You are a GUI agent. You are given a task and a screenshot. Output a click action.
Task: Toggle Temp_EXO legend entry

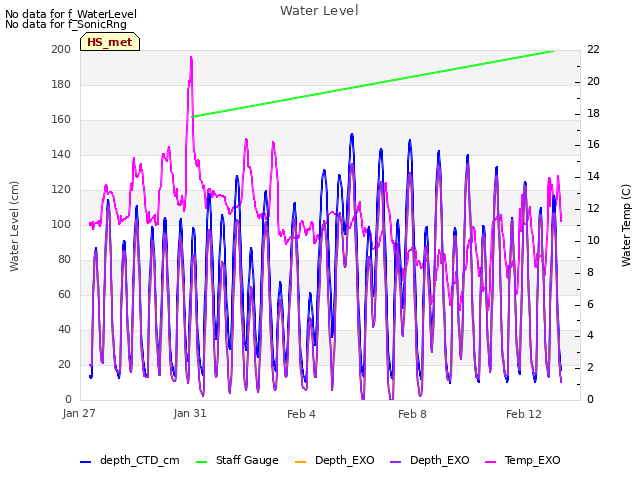[522, 460]
